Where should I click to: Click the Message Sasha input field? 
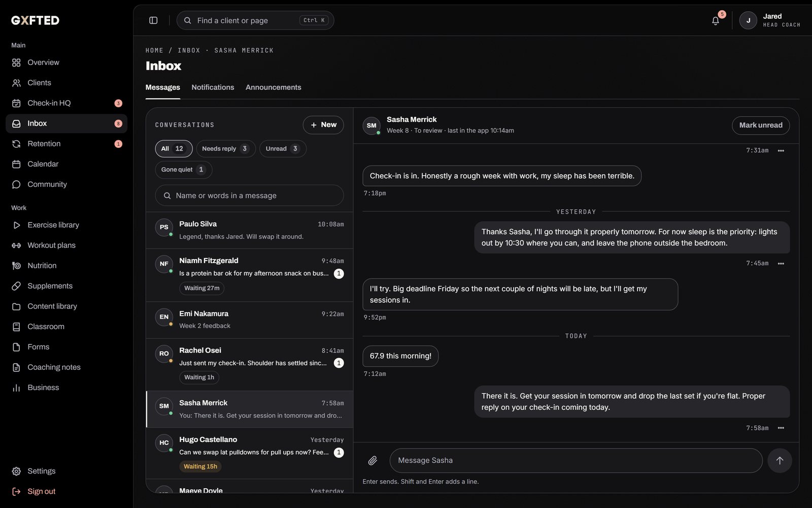[x=576, y=460]
